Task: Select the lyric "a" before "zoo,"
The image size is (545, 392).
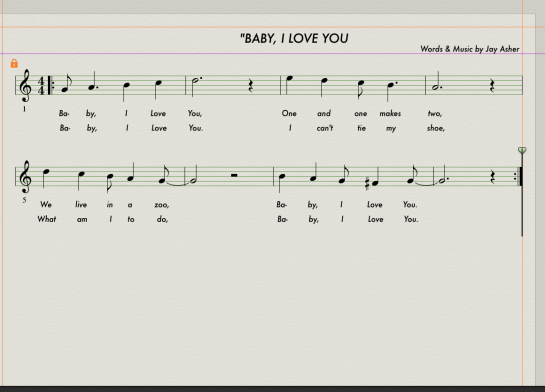Action: click(130, 205)
